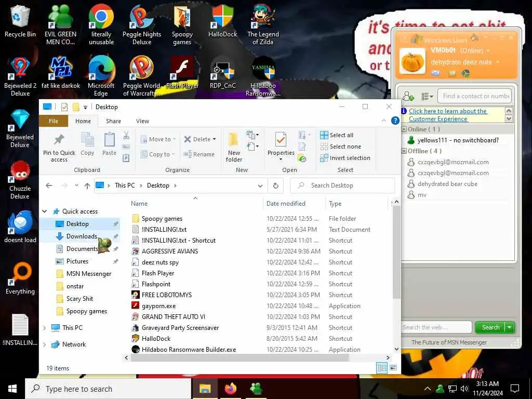Open Messenger contact list view options dropdown

[x=427, y=97]
